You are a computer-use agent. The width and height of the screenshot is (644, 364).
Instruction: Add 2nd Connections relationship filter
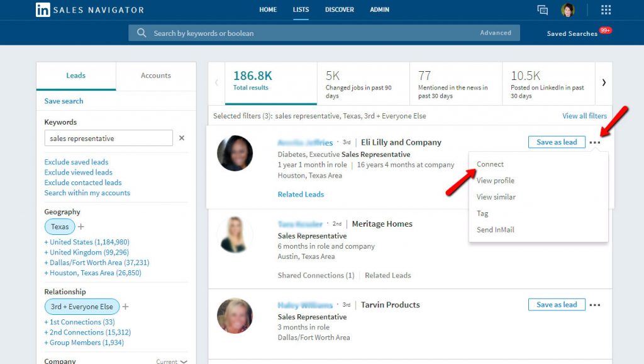[x=87, y=333]
